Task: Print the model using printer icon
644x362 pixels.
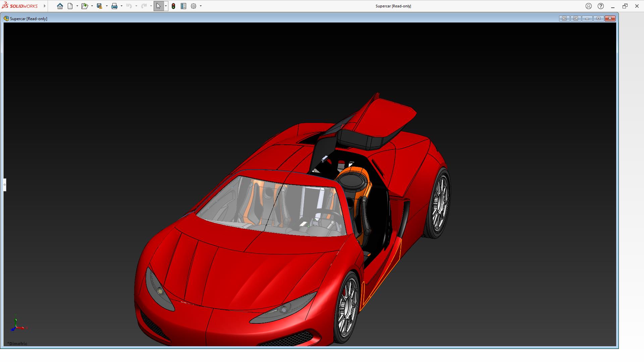Action: pos(114,6)
